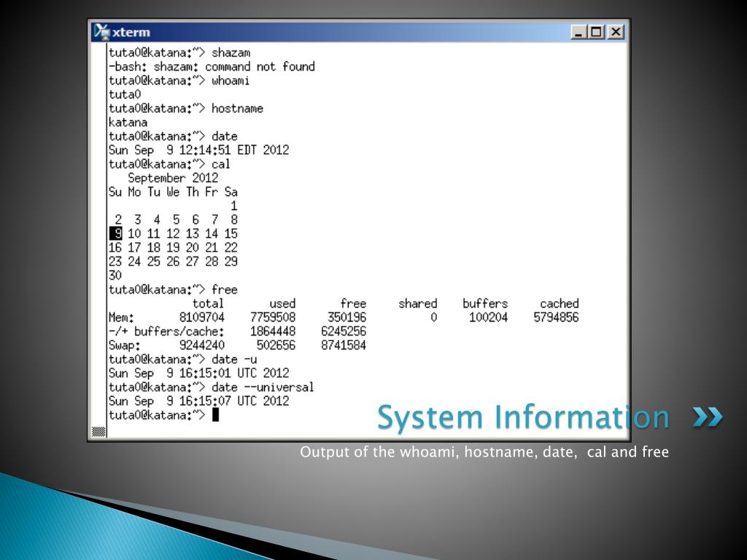The height and width of the screenshot is (560, 747).
Task: Click the scrollbar thumb at terminal bottom-left
Action: [98, 432]
